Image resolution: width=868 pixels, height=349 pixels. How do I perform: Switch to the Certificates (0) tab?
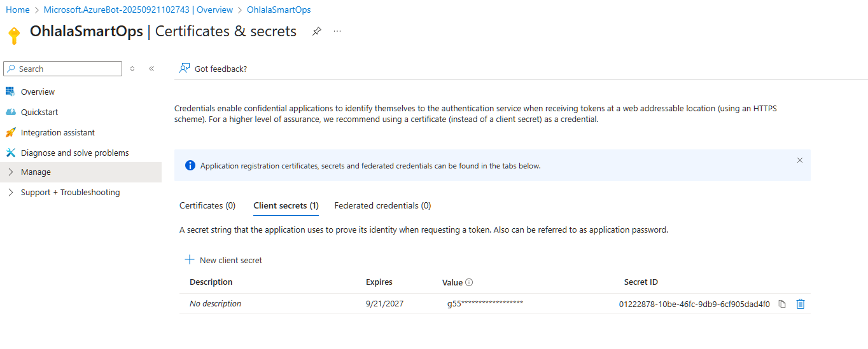[207, 206]
